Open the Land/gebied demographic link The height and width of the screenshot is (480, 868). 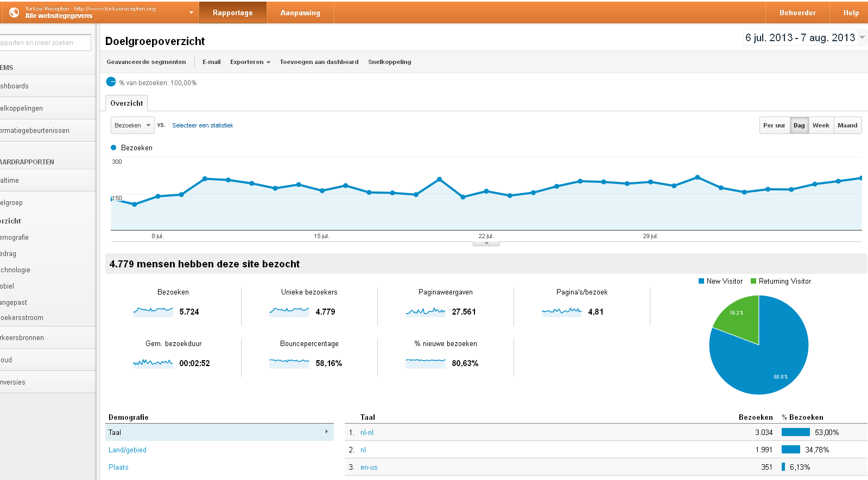click(128, 450)
